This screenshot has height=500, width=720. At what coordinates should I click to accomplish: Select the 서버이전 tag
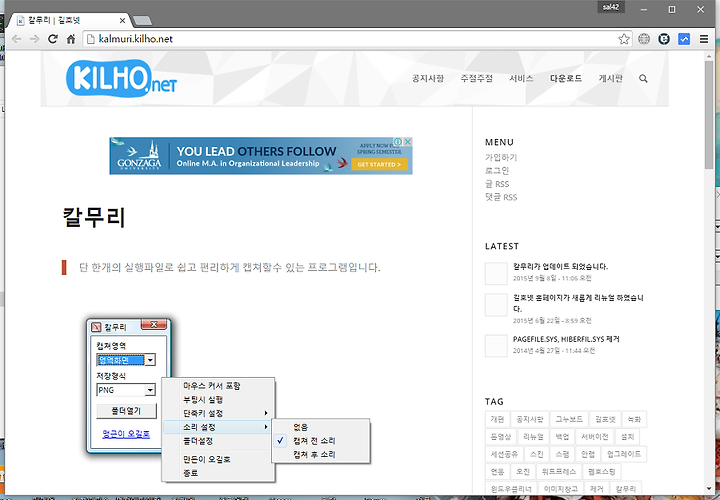pos(594,437)
